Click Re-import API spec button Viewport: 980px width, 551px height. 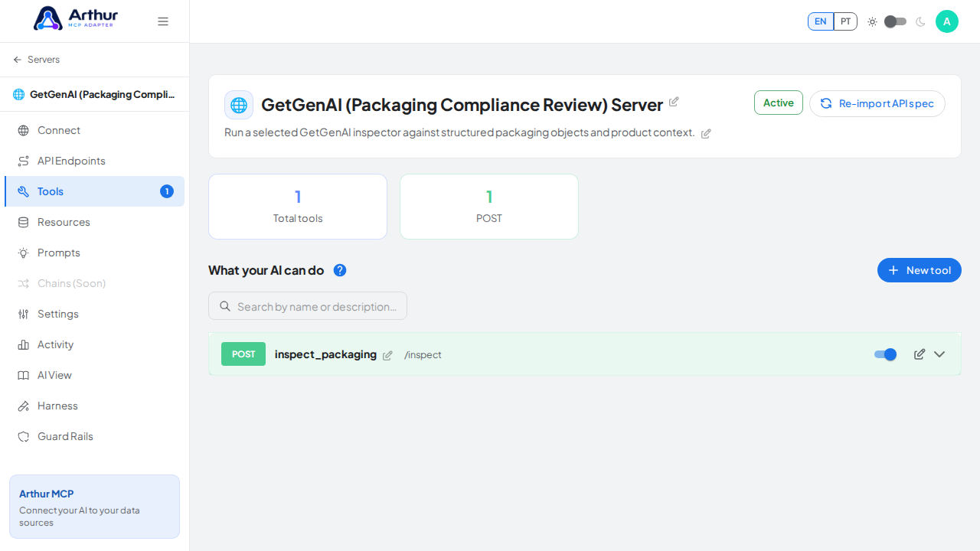pyautogui.click(x=877, y=103)
